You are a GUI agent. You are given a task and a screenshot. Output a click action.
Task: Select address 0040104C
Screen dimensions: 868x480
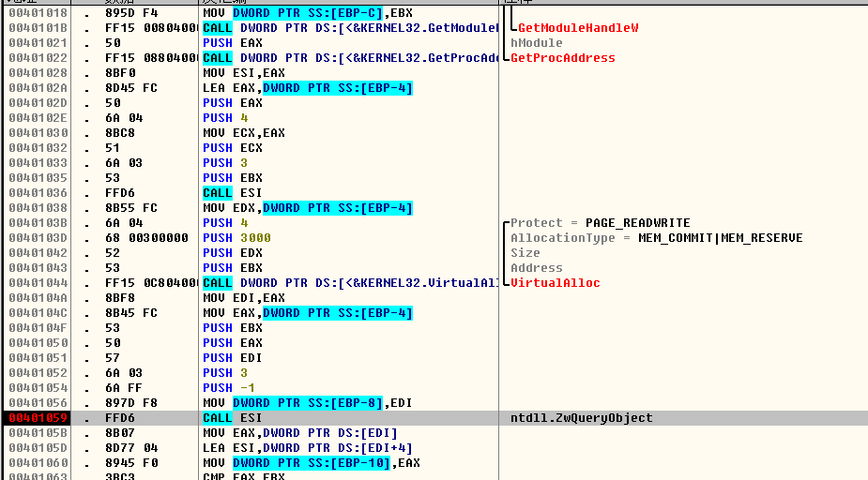click(x=38, y=313)
